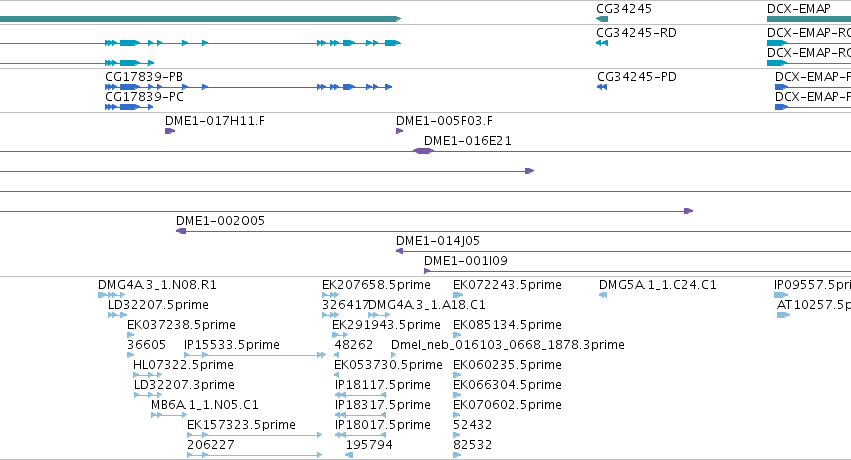This screenshot has height=460, width=851.
Task: Select the MB6A.1_1.N05.C1 label
Action: 205,405
